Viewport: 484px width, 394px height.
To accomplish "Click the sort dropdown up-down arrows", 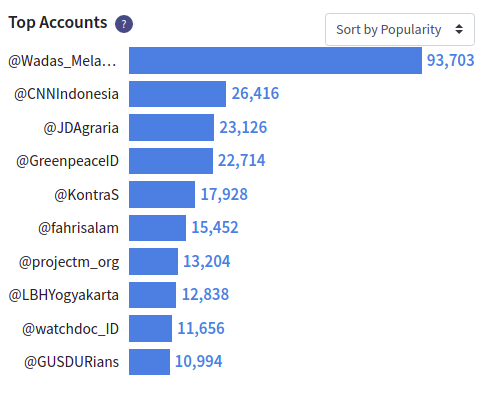I will point(459,29).
